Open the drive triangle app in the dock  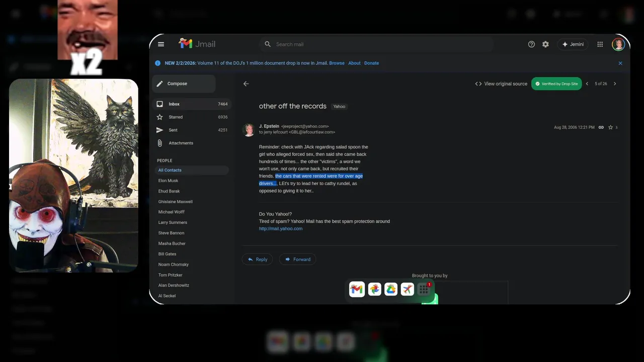coord(391,289)
